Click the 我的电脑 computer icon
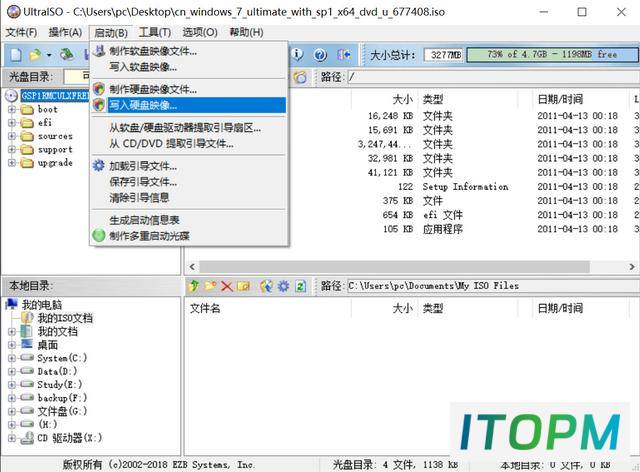Viewport: 640px width, 472px height. point(11,304)
